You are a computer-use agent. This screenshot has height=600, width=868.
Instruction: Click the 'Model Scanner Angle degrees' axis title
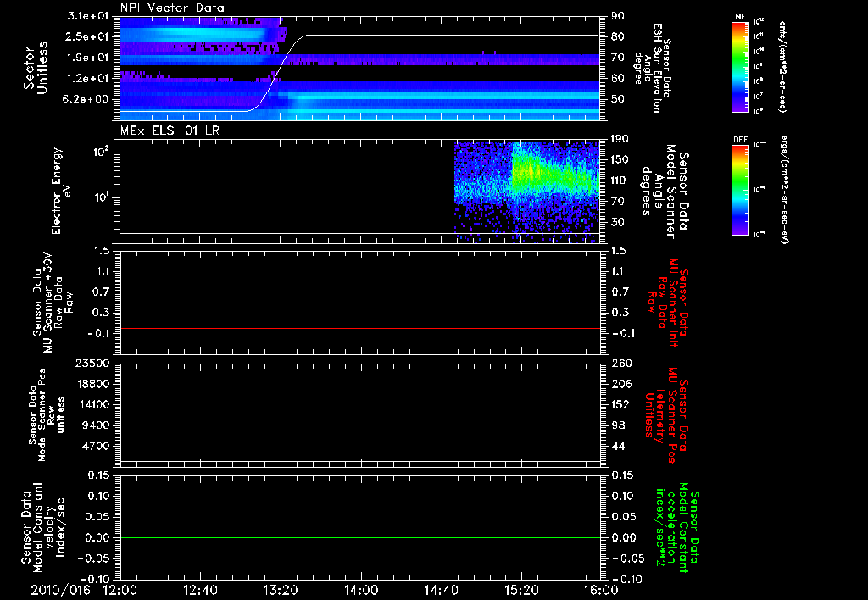pos(665,192)
